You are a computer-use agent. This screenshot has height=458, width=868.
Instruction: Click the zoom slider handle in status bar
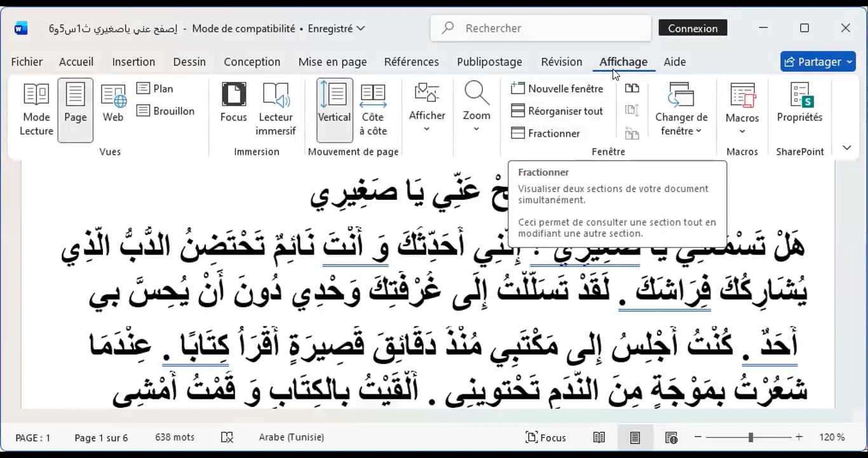(750, 438)
